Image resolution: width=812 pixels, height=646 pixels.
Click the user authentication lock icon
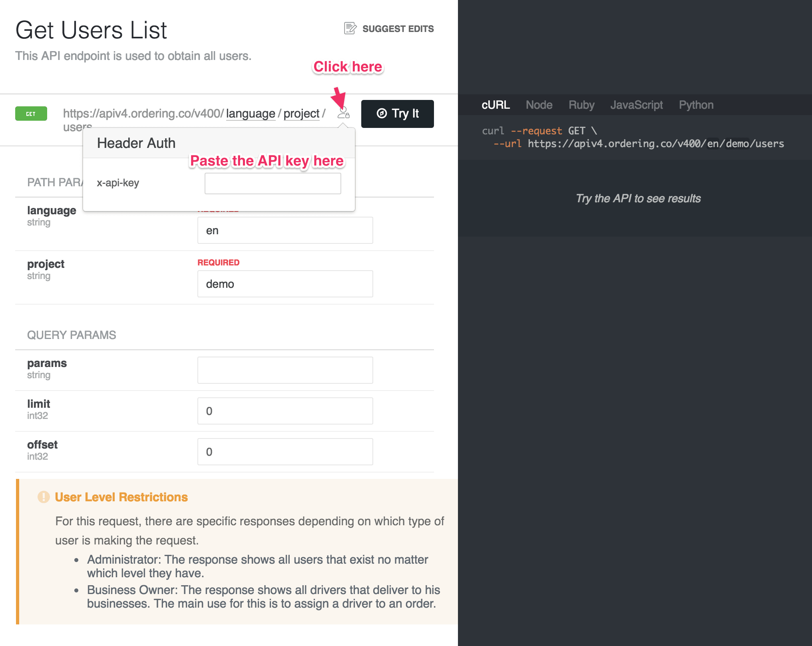coord(343,113)
